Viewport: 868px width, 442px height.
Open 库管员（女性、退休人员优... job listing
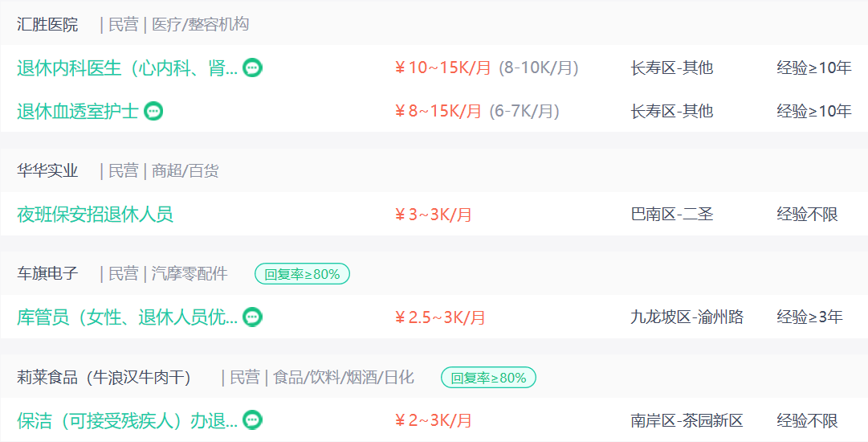128,317
